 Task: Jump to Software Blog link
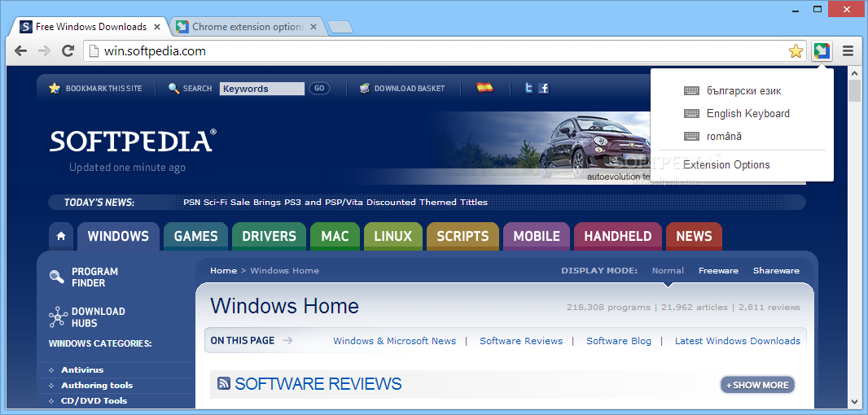[x=619, y=341]
